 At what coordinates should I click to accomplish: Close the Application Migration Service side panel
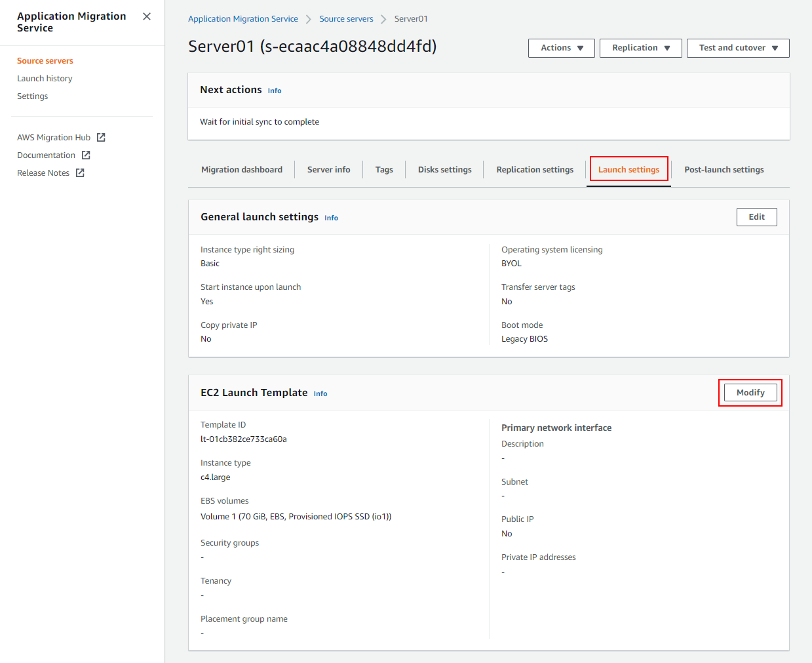(146, 16)
